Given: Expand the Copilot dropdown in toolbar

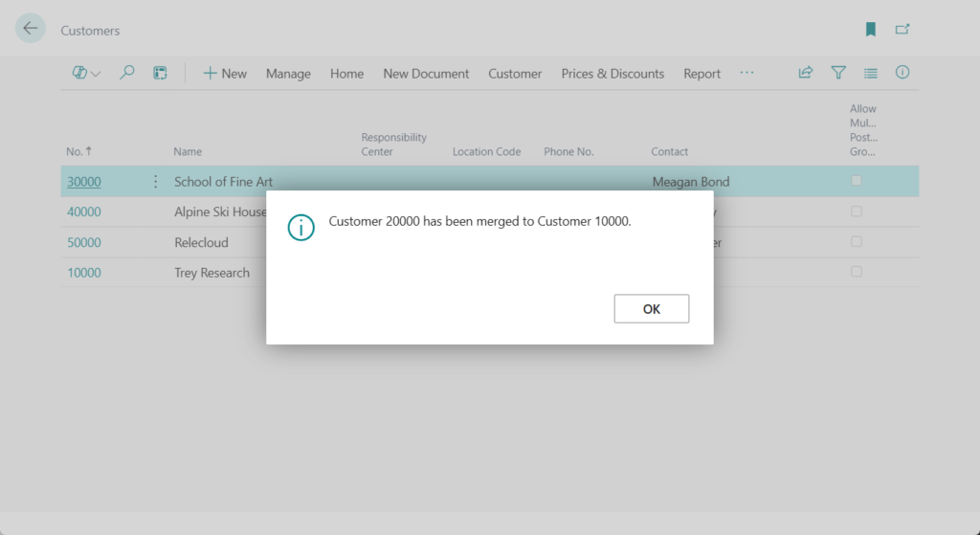Looking at the screenshot, I should coord(86,73).
